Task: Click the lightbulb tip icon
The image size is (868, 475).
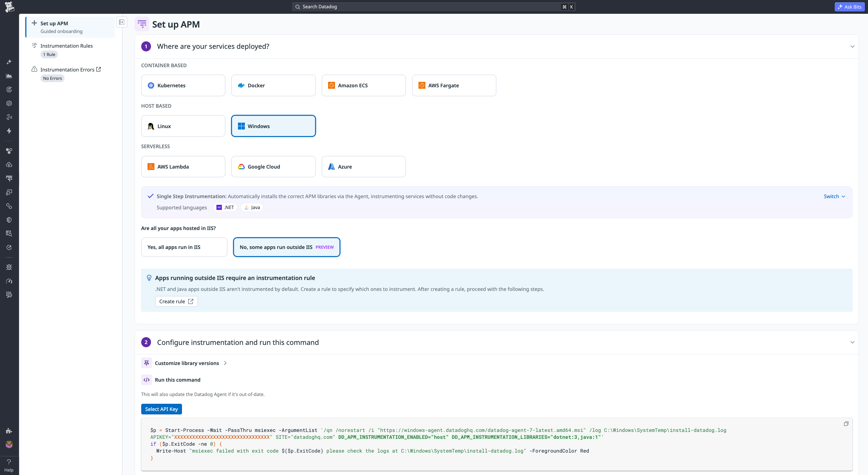Action: 149,278
